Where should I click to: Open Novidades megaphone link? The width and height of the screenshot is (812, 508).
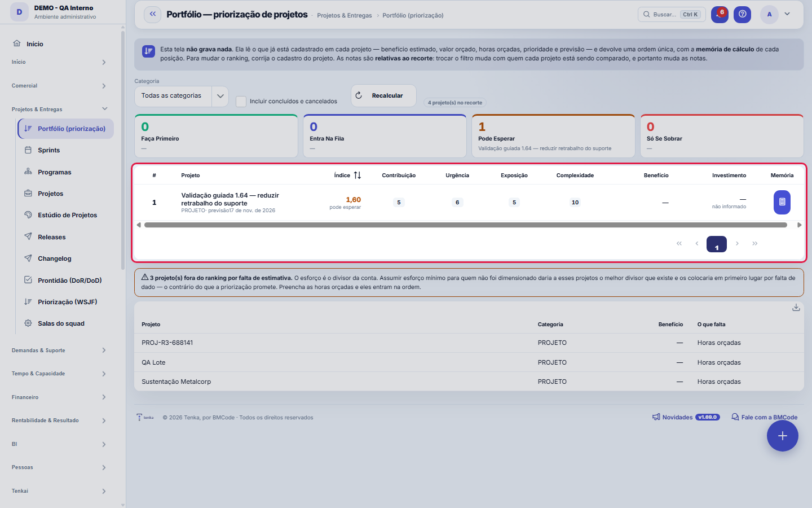tap(686, 417)
